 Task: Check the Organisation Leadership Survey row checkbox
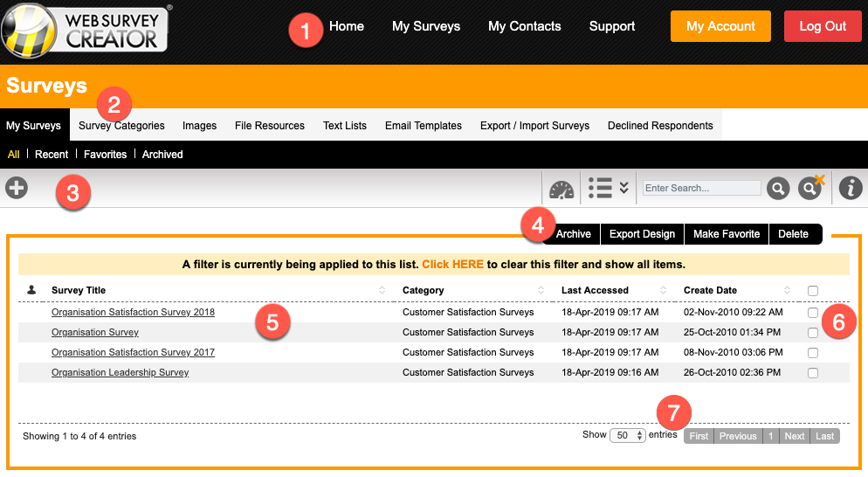[x=813, y=373]
